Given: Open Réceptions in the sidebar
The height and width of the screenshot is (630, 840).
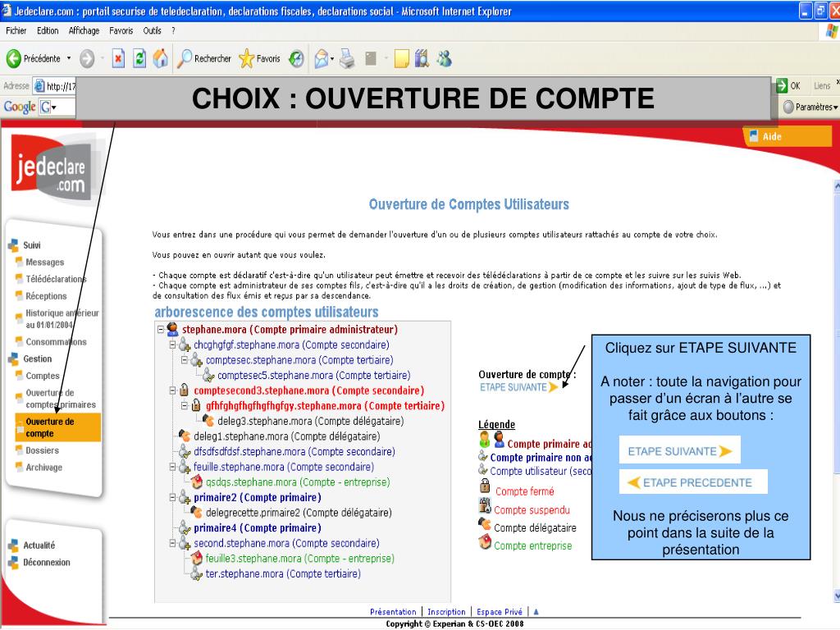Looking at the screenshot, I should 46,296.
